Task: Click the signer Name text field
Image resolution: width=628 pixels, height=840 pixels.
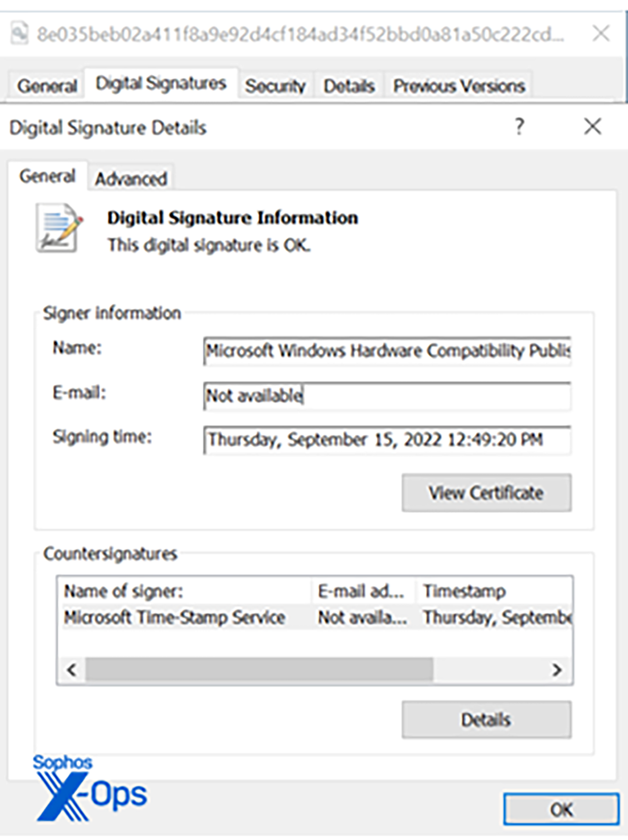Action: (x=387, y=351)
